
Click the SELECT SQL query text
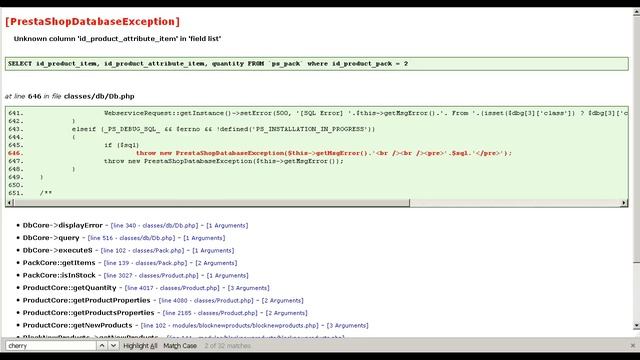pos(208,64)
